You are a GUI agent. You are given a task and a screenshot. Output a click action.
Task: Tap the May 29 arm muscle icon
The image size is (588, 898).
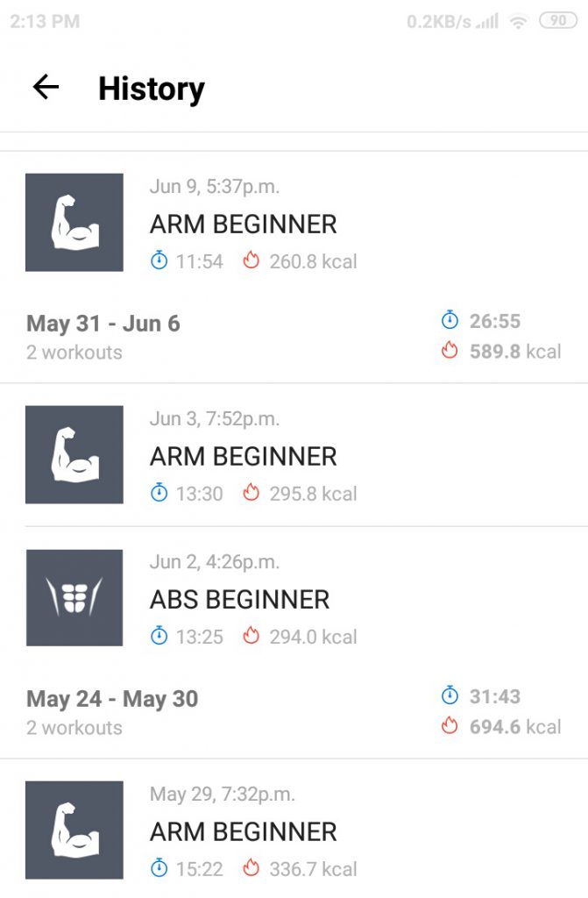[74, 830]
